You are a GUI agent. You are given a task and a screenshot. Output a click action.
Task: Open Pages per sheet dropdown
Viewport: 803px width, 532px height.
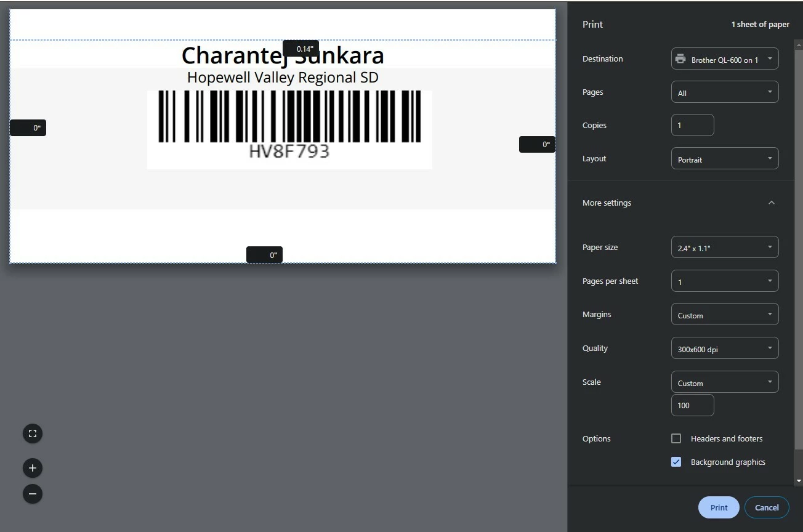(725, 281)
